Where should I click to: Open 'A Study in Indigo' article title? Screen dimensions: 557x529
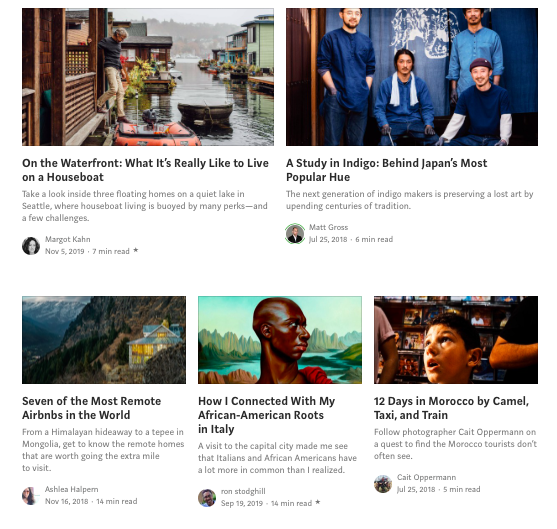[x=386, y=170]
